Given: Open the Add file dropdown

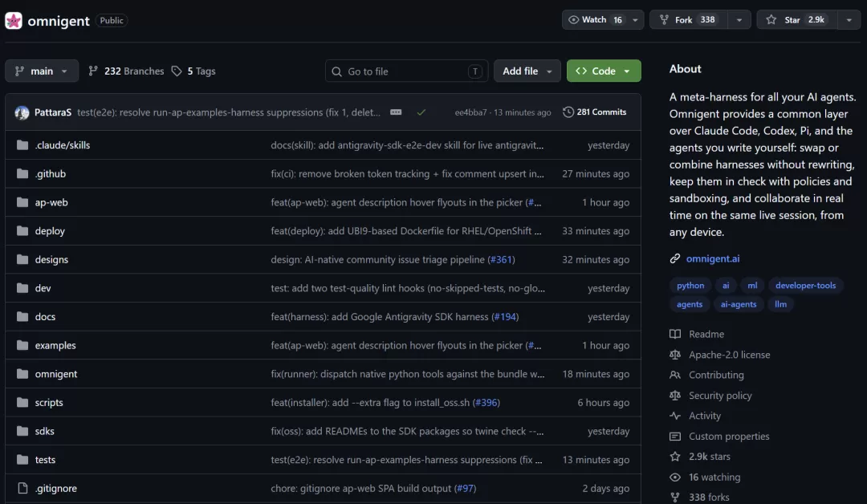Looking at the screenshot, I should [527, 71].
